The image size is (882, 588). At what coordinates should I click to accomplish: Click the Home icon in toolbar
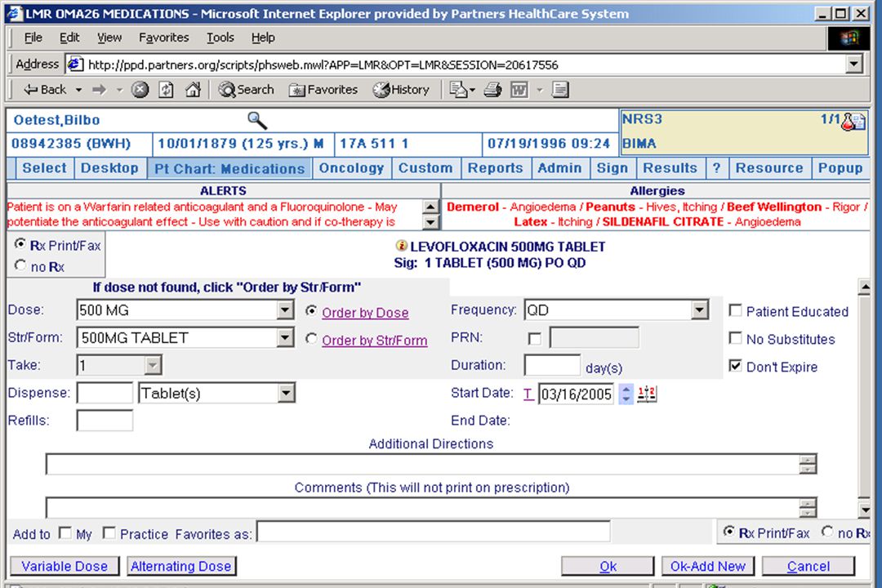tap(193, 90)
